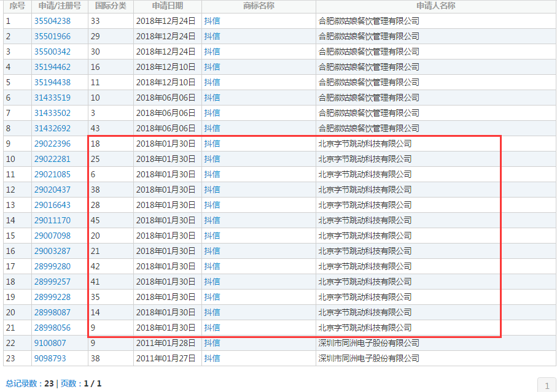
Task: Click the 抖信 link in row 29022396
Action: [212, 144]
